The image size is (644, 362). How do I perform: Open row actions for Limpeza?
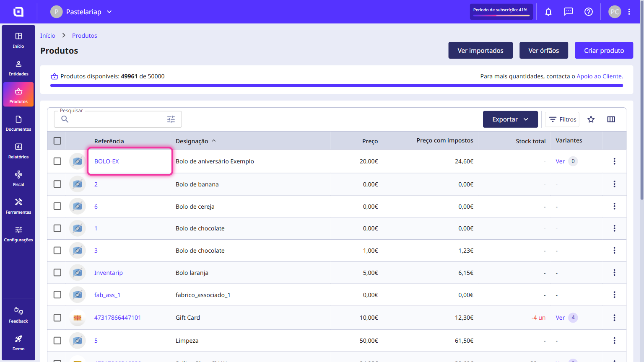click(x=614, y=341)
